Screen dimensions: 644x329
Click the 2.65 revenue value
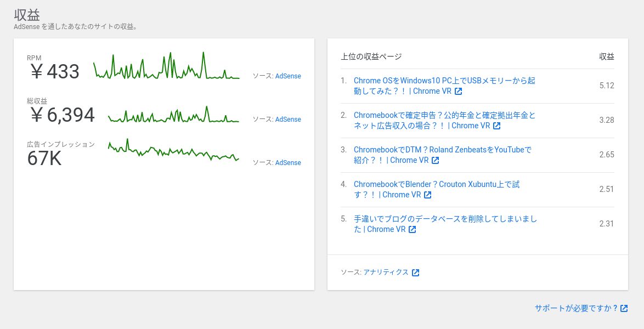(607, 155)
